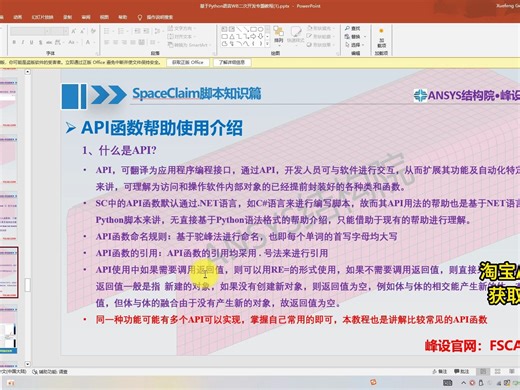This screenshot has width=520, height=390.
Task: Select the triangle shape in gallery
Action: pyautogui.click(x=232, y=36)
